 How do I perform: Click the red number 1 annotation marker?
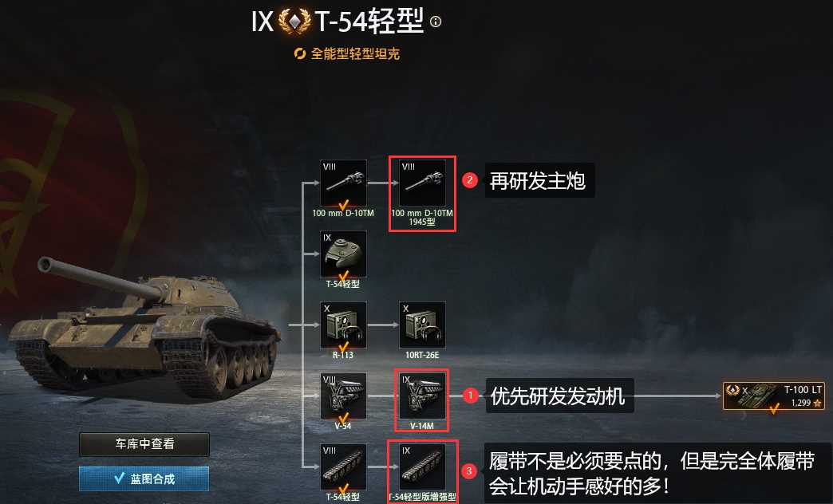click(x=470, y=396)
